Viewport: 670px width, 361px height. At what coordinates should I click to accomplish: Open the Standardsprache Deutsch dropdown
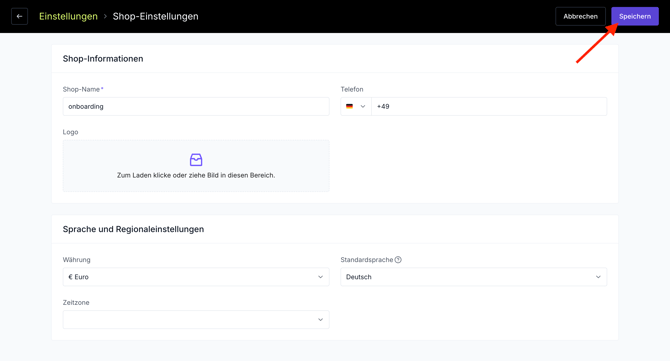pos(473,277)
